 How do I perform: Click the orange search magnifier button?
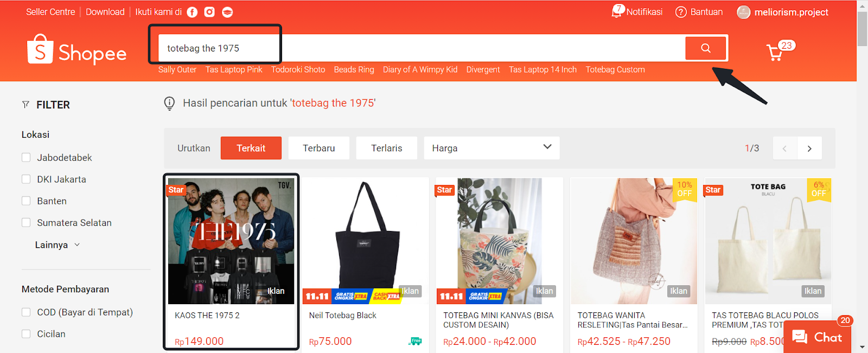pos(706,48)
